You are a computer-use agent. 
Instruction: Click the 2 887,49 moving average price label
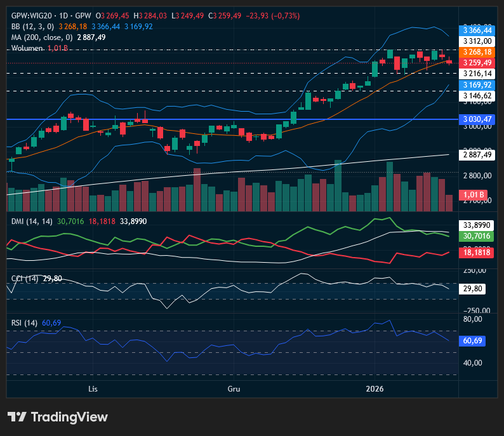(x=477, y=154)
